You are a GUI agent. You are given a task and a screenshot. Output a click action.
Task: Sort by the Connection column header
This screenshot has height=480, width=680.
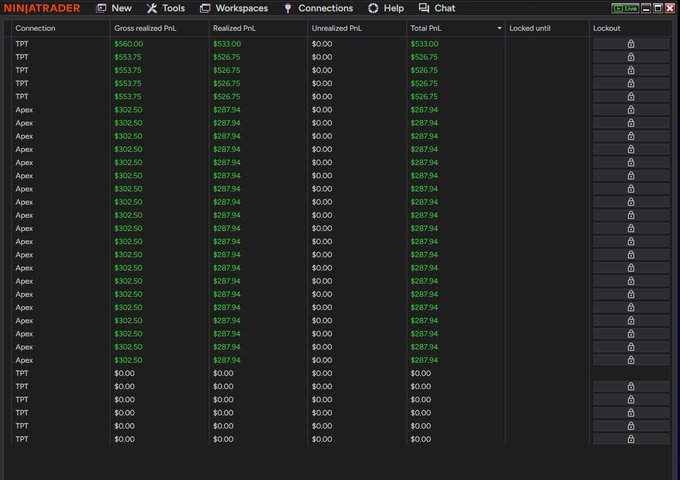tap(35, 28)
